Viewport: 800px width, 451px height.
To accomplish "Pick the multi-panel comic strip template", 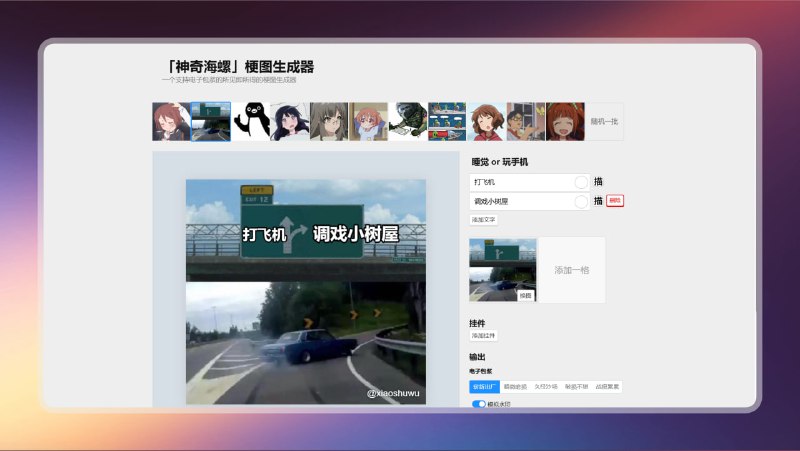I will [447, 121].
